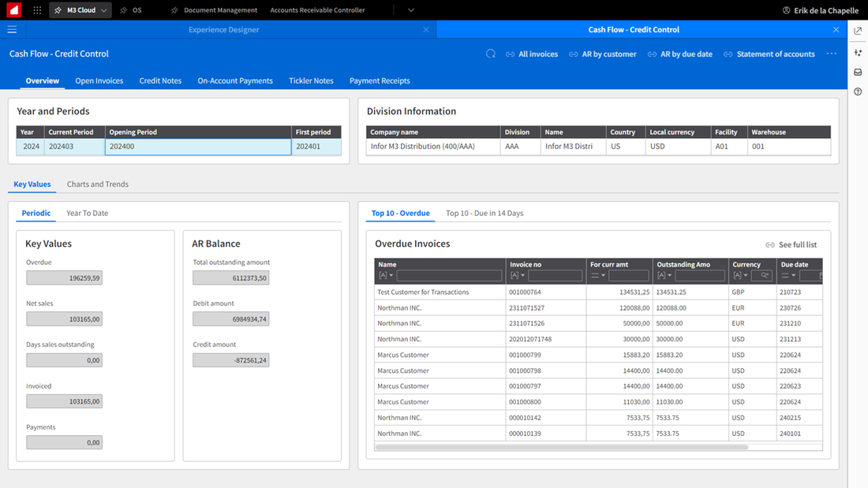868x488 pixels.
Task: Expand the M3 Cloud dropdown
Action: coord(103,10)
